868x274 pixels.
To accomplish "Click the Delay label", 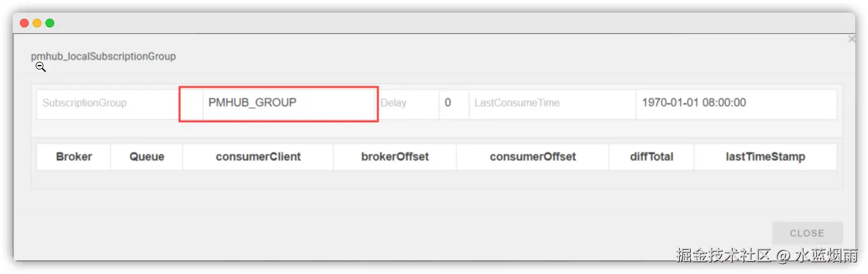I will [394, 103].
